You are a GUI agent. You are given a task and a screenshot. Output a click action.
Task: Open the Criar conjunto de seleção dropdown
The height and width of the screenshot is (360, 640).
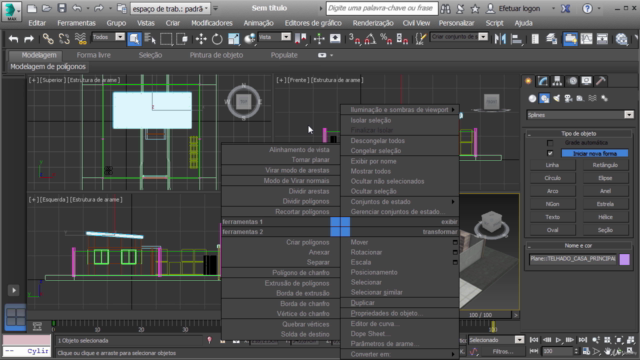(459, 37)
